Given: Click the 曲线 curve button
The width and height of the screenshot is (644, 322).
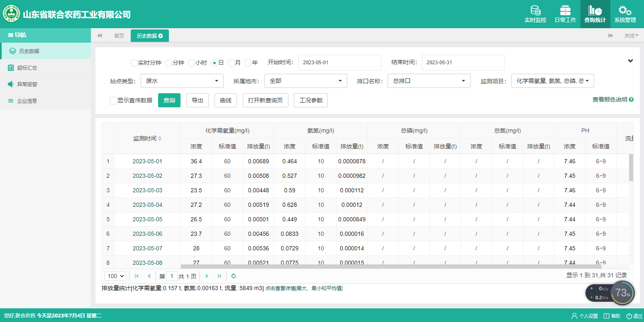Looking at the screenshot, I should click(225, 100).
